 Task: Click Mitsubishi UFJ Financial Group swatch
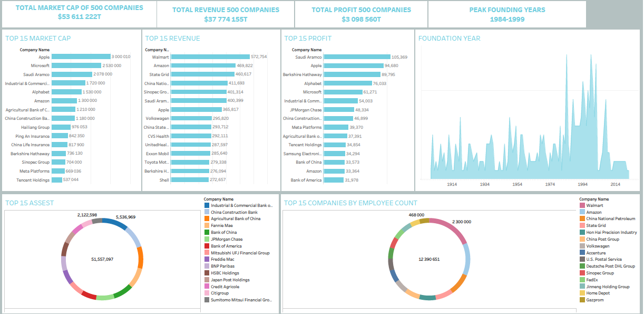tap(207, 253)
